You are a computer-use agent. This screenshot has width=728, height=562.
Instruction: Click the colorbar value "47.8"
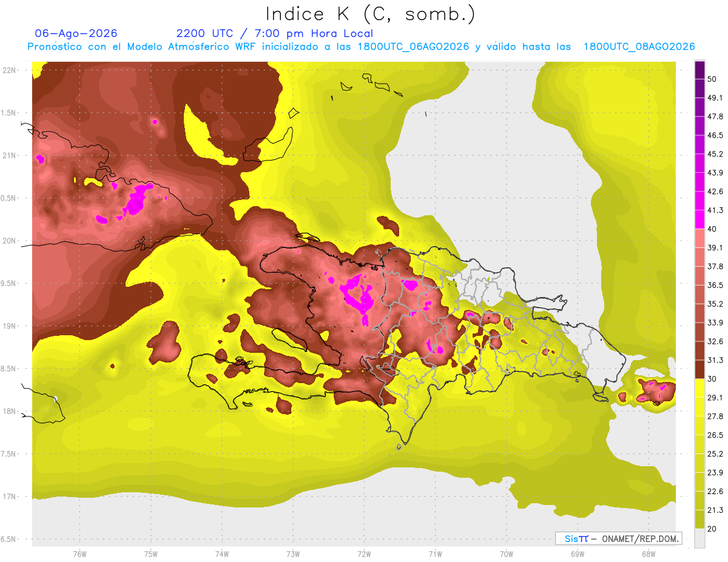pos(715,116)
